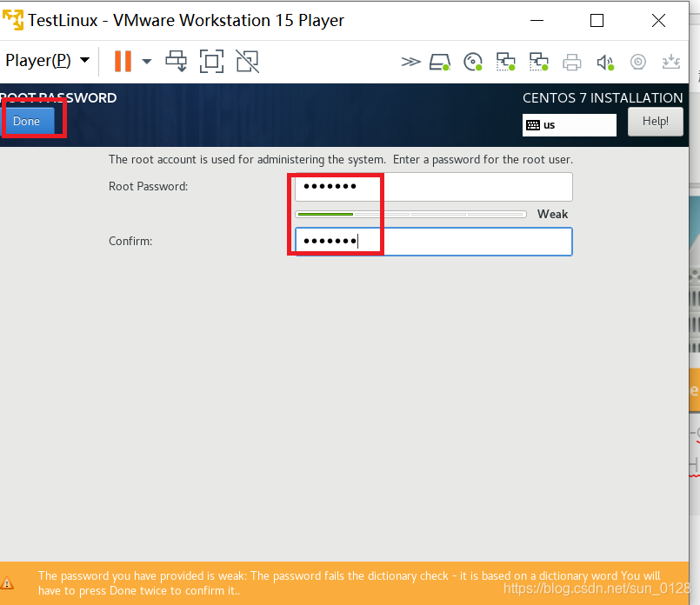Click the camera/target device icon
700x605 pixels.
(x=638, y=62)
